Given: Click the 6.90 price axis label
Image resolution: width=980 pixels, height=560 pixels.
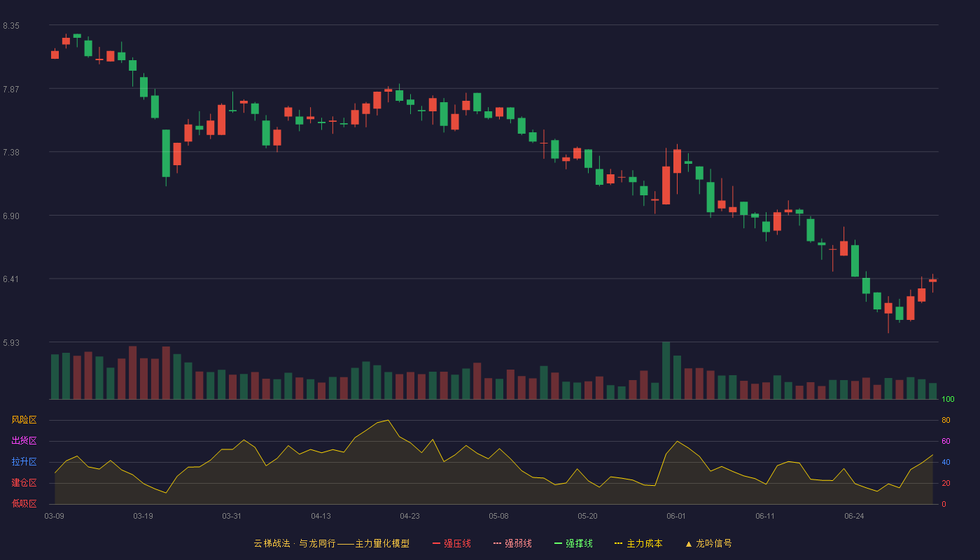Looking at the screenshot, I should [11, 216].
